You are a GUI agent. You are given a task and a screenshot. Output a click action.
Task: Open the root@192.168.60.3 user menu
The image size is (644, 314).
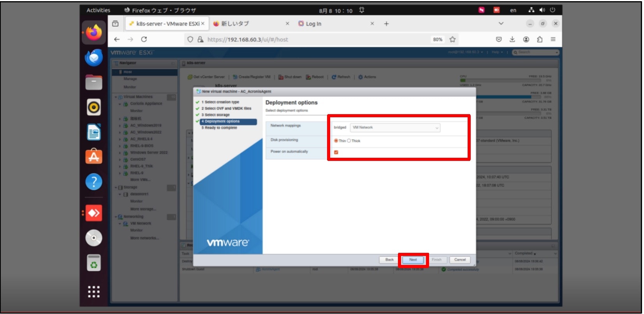[465, 52]
